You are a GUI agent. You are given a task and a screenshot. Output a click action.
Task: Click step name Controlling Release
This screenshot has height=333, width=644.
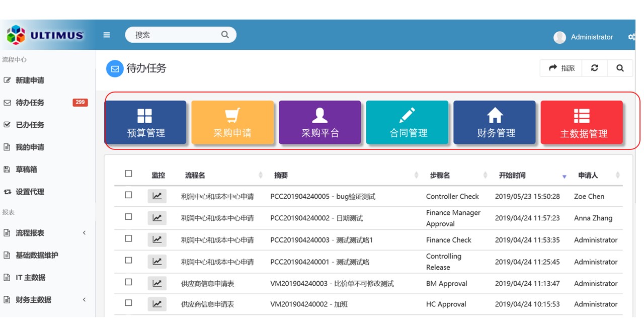[444, 262]
